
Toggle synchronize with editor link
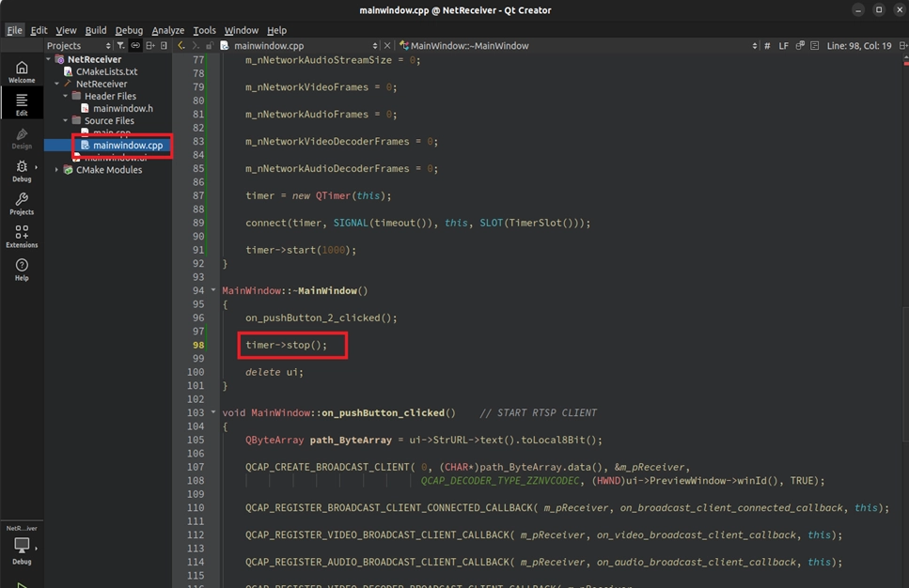click(x=135, y=45)
